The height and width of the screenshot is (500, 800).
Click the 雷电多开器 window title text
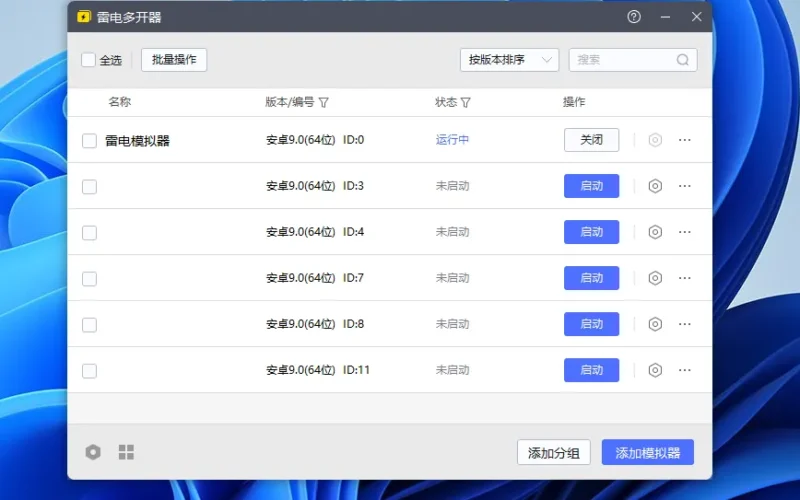click(129, 17)
